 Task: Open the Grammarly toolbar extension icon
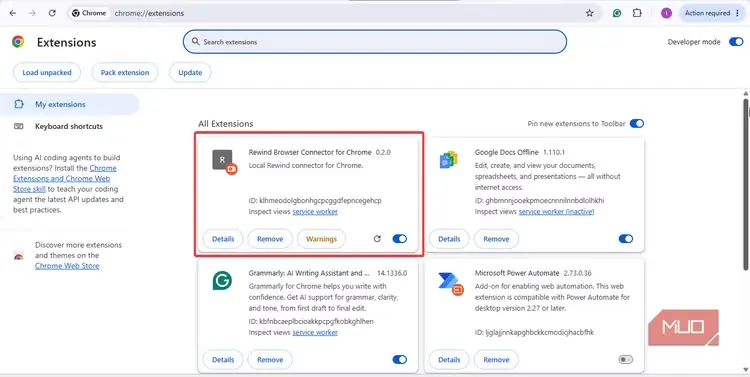(617, 13)
